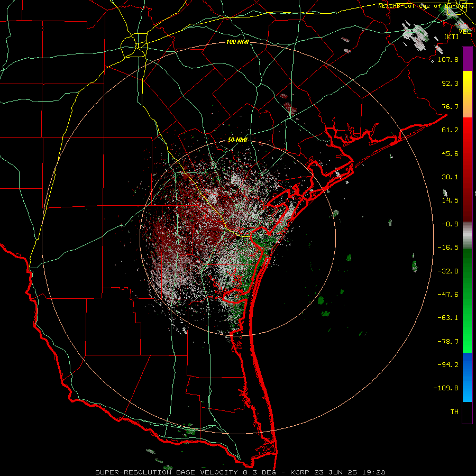476x476 pixels.
Task: Select the -16.5 legend value
Action: pyautogui.click(x=448, y=248)
